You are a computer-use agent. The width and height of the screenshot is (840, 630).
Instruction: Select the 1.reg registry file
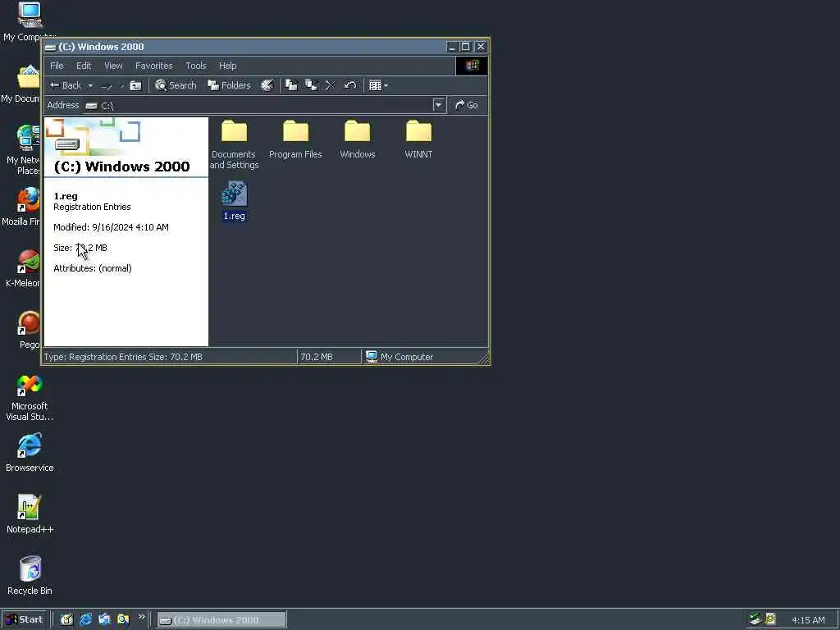tap(234, 201)
